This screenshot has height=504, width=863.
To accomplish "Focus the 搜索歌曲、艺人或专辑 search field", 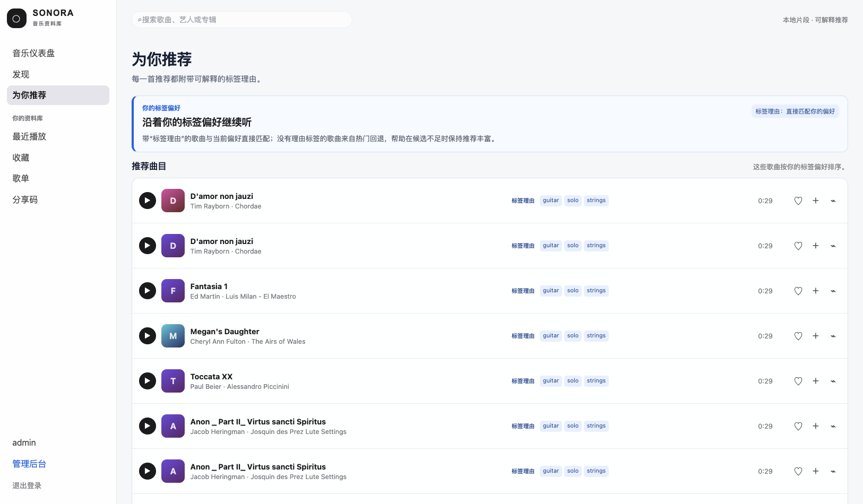I will [x=241, y=20].
